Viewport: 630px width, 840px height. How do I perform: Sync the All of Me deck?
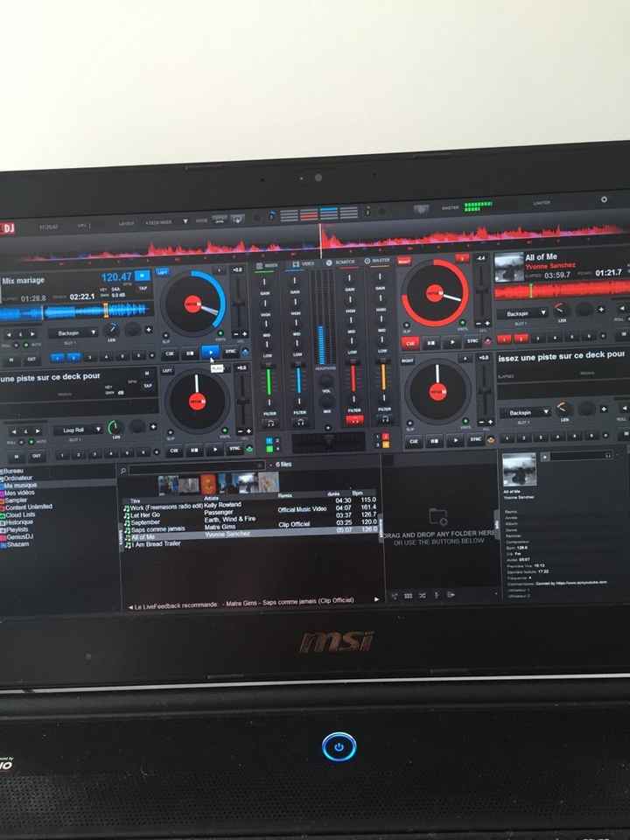point(472,340)
